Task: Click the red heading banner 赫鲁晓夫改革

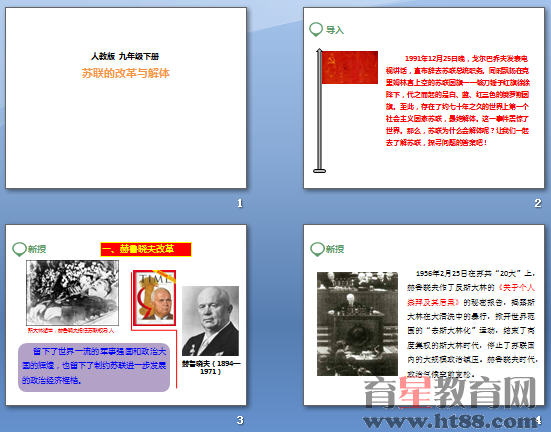Action: point(146,249)
